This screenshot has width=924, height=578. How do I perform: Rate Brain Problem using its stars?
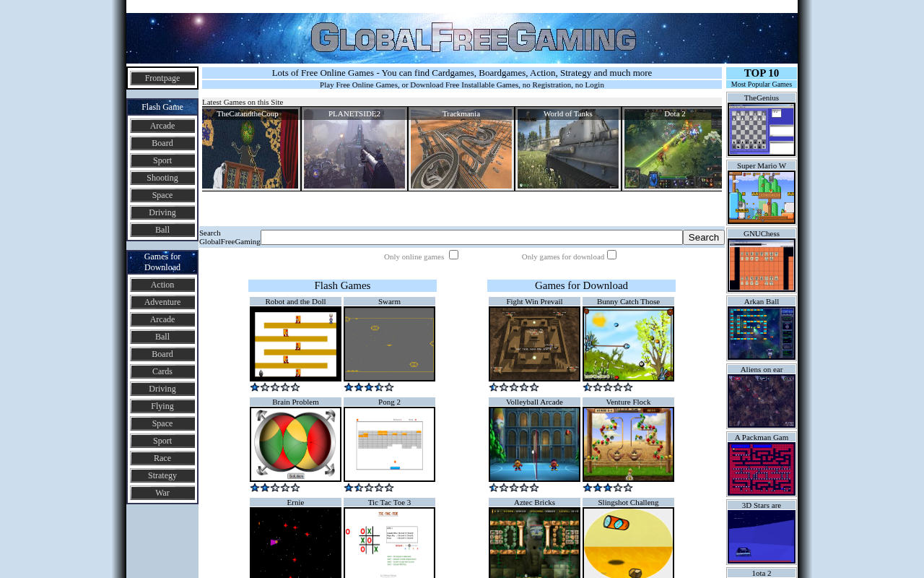275,488
